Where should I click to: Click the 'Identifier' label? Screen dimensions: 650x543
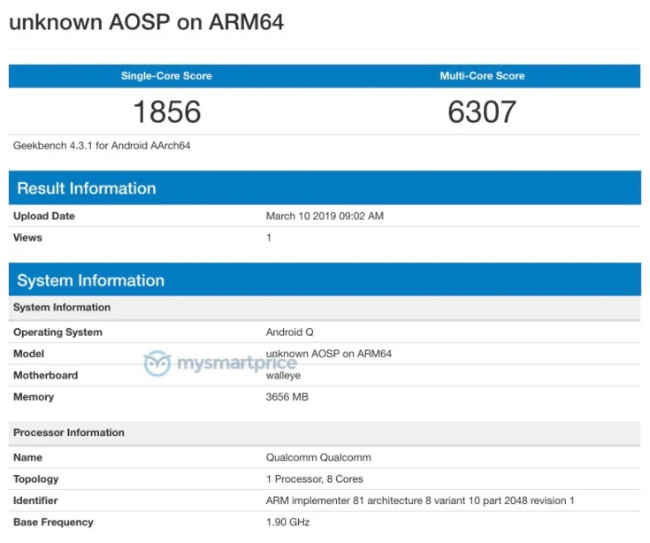36,500
